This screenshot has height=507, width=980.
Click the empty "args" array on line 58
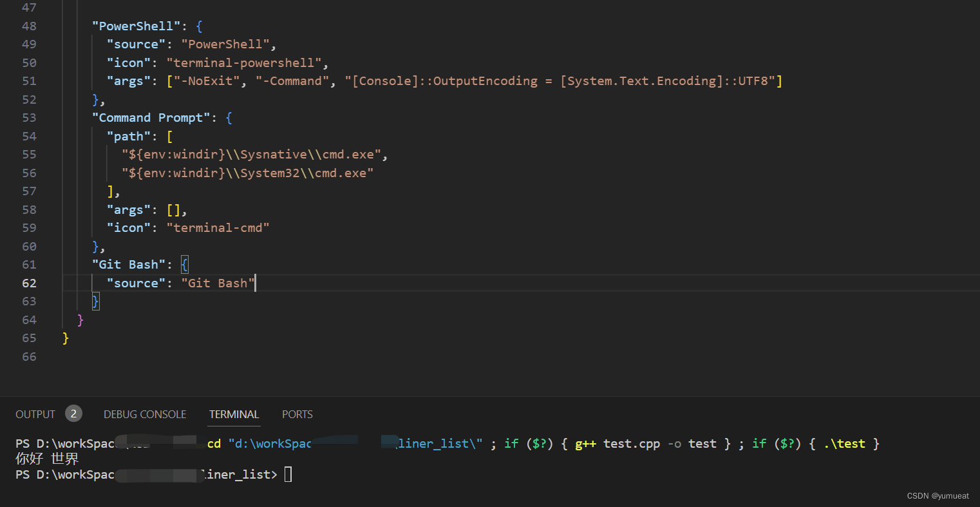point(173,210)
